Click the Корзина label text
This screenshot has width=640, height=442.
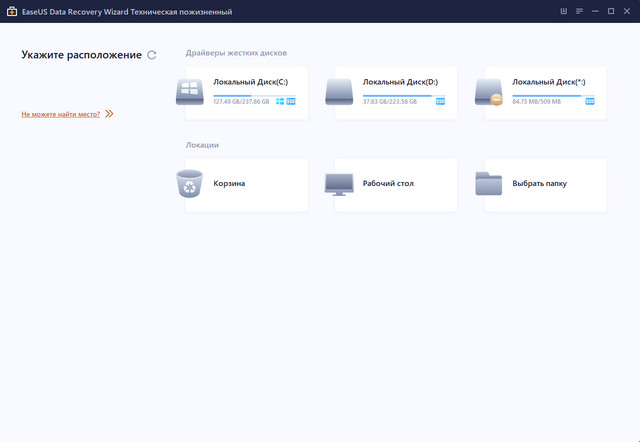(x=229, y=184)
